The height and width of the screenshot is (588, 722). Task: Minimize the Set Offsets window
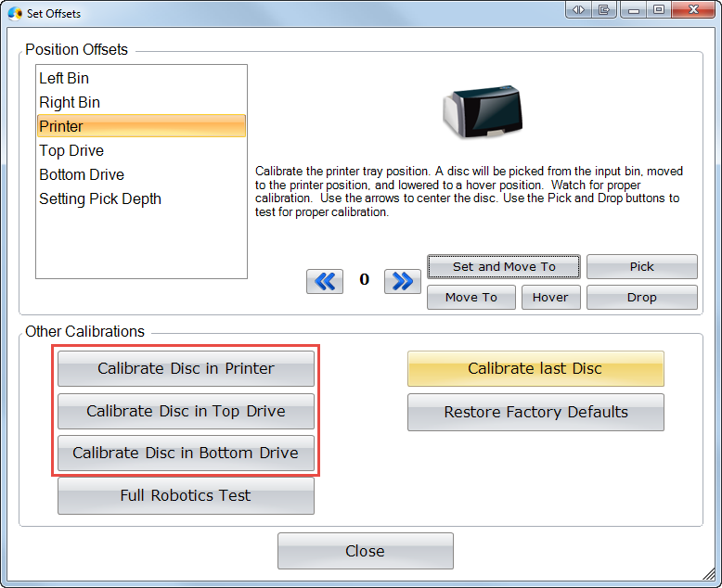click(634, 9)
